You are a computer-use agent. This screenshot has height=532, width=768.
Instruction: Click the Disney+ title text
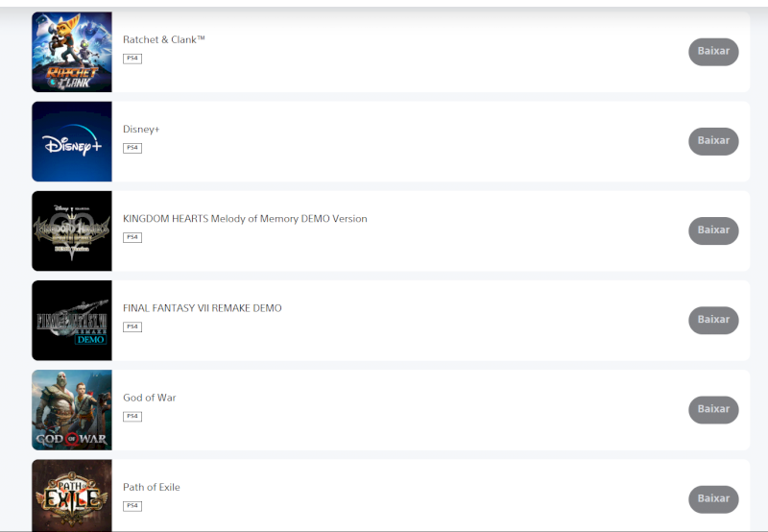pyautogui.click(x=141, y=130)
